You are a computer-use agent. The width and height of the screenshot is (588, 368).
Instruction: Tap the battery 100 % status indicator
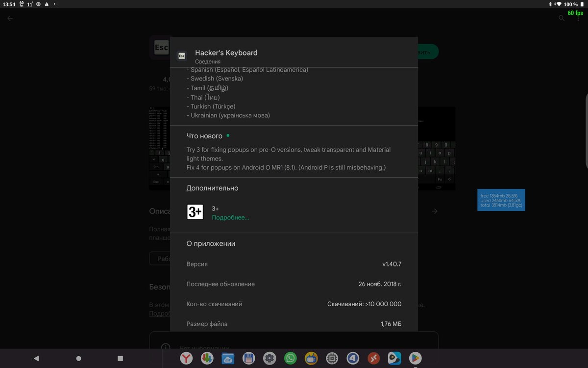click(574, 4)
